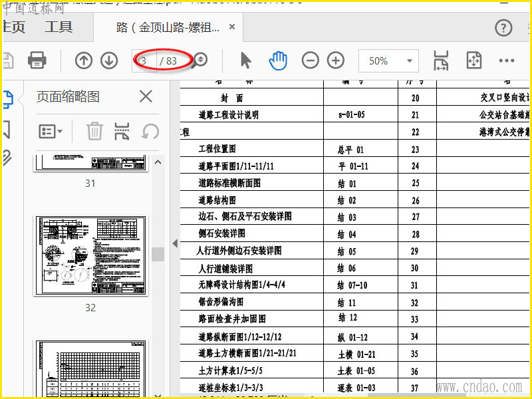Open the help question mark icon
532x399 pixels.
coord(503,27)
